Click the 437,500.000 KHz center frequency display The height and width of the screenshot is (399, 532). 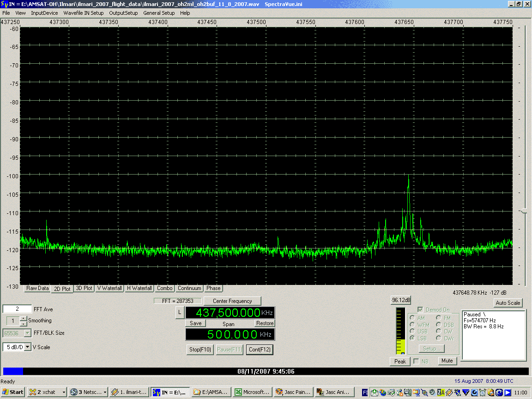click(230, 313)
